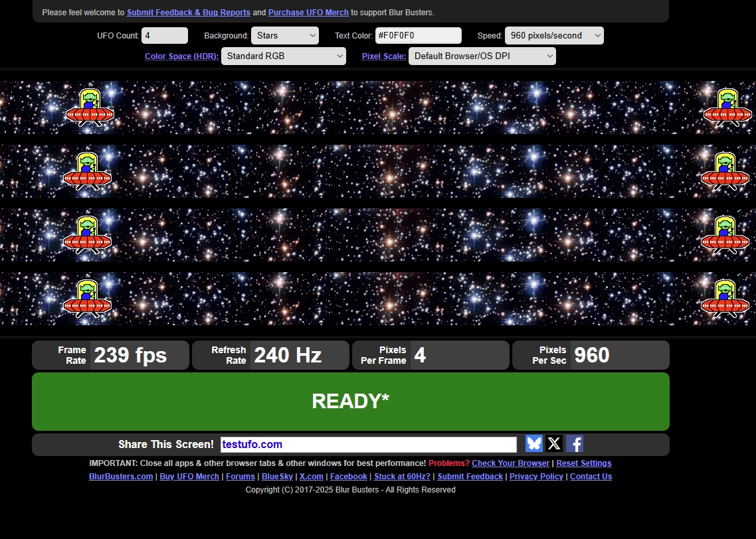Open the BlueSky footer text link
756x539 pixels.
coord(277,477)
